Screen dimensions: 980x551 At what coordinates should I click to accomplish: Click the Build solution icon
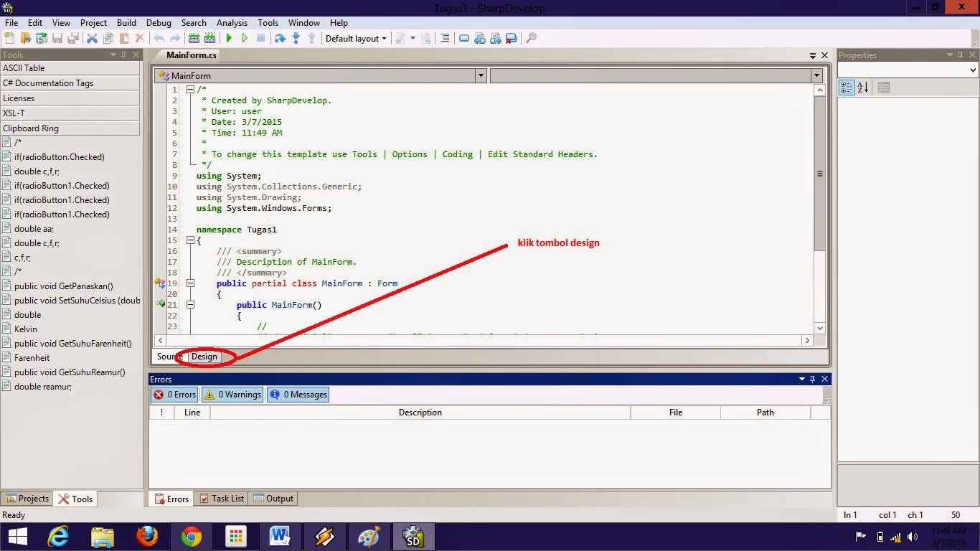click(194, 38)
